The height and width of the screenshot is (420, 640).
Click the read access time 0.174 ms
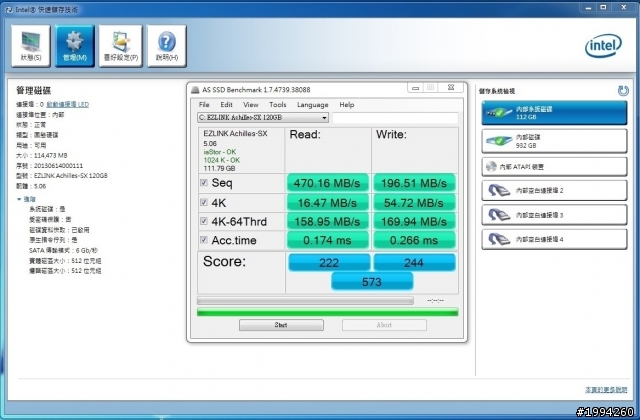327,240
